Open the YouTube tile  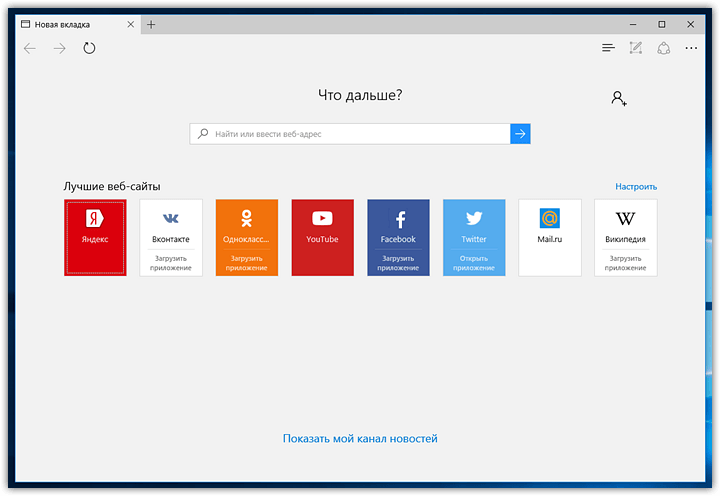tap(322, 237)
